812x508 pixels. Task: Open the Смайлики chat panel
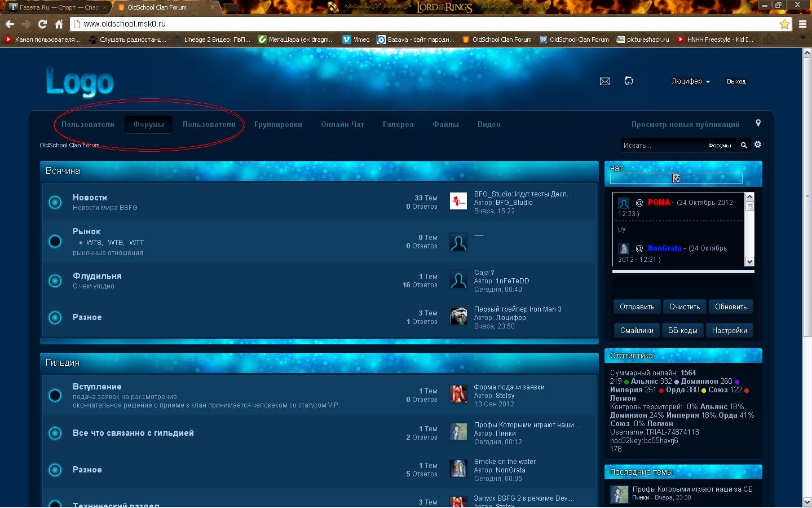637,331
